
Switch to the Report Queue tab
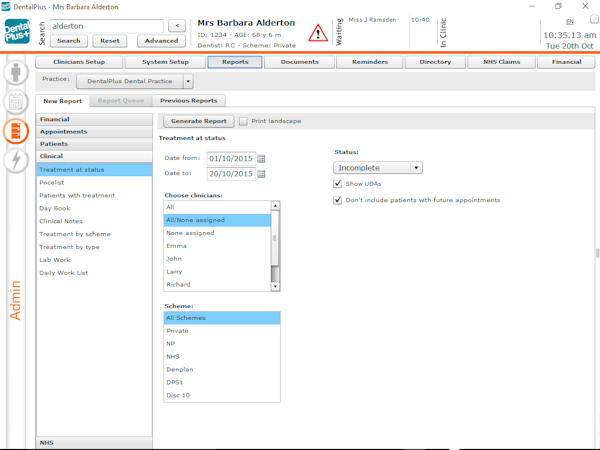[x=121, y=101]
